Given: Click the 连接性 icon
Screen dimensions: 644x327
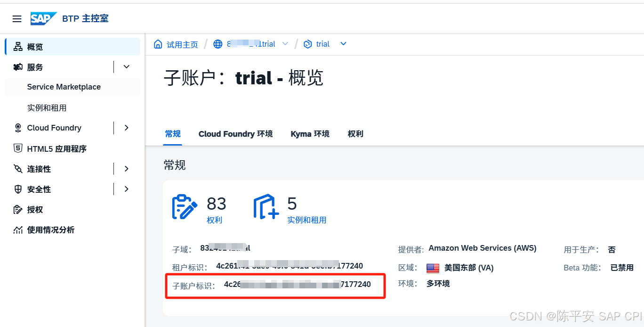Looking at the screenshot, I should pyautogui.click(x=18, y=169).
